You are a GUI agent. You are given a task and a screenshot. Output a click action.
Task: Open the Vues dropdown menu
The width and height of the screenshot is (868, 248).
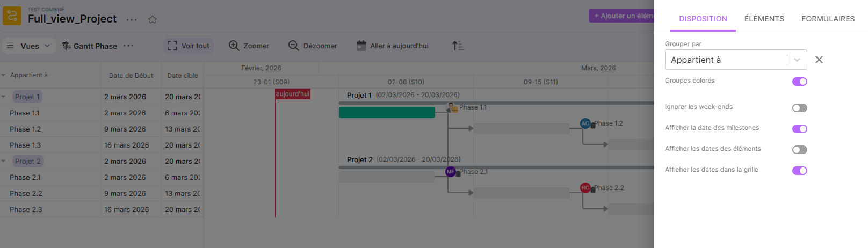[x=29, y=46]
